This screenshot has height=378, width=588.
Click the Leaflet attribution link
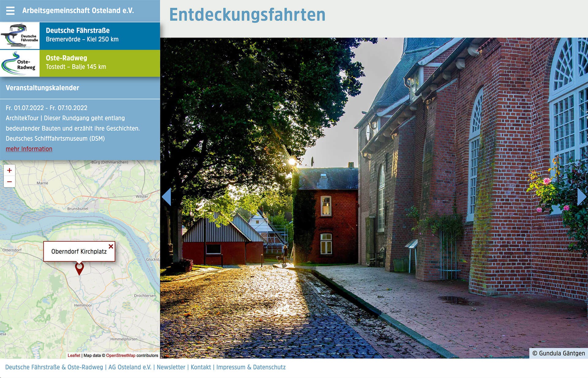74,355
